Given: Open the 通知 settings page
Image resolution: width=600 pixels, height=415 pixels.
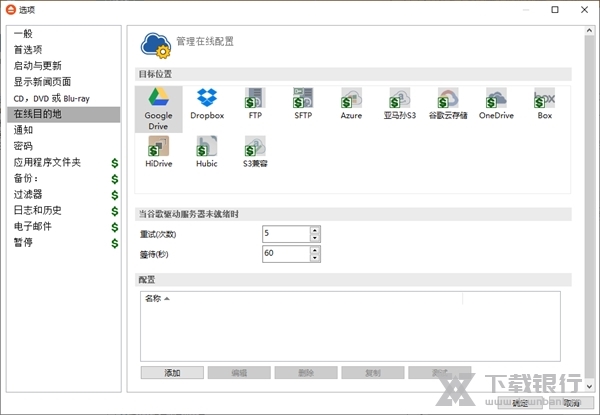Looking at the screenshot, I should 64,130.
